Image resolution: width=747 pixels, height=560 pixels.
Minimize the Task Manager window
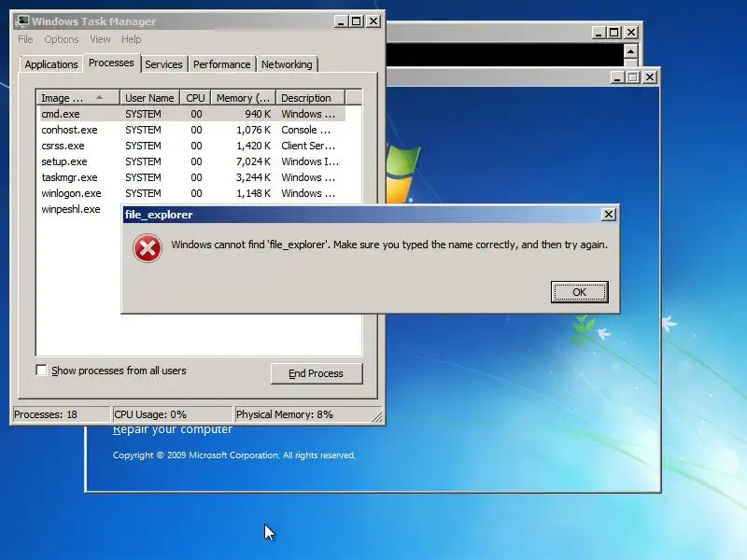point(341,21)
